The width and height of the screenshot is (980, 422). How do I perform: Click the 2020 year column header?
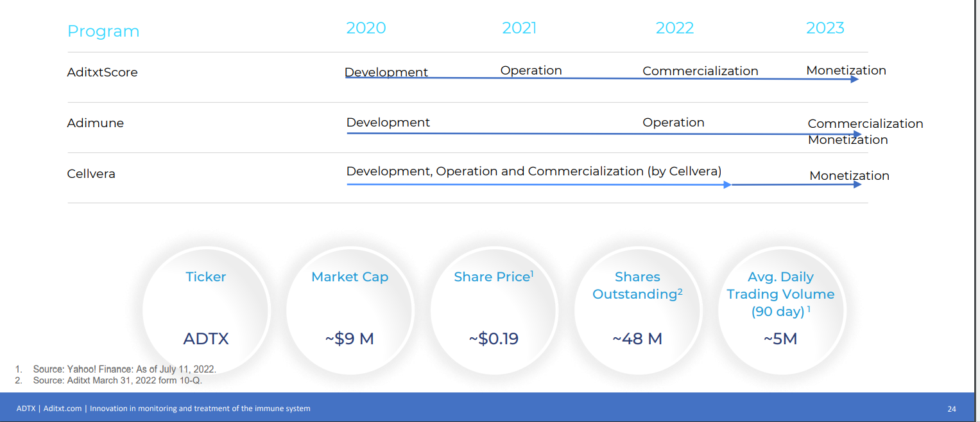tap(366, 28)
